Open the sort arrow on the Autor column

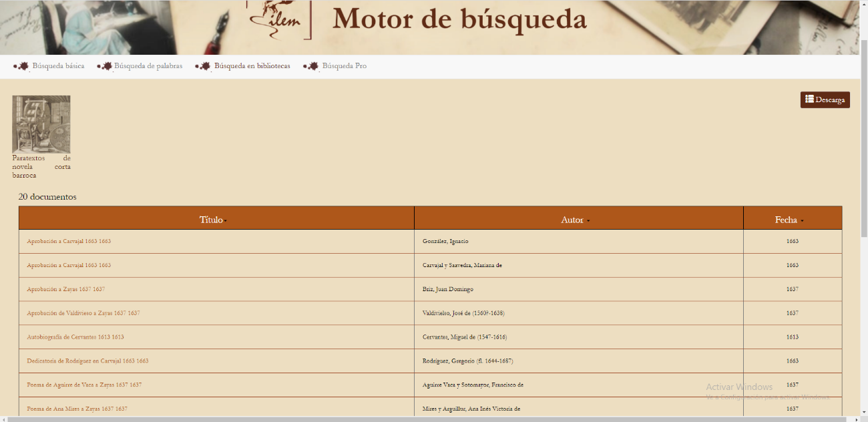588,219
